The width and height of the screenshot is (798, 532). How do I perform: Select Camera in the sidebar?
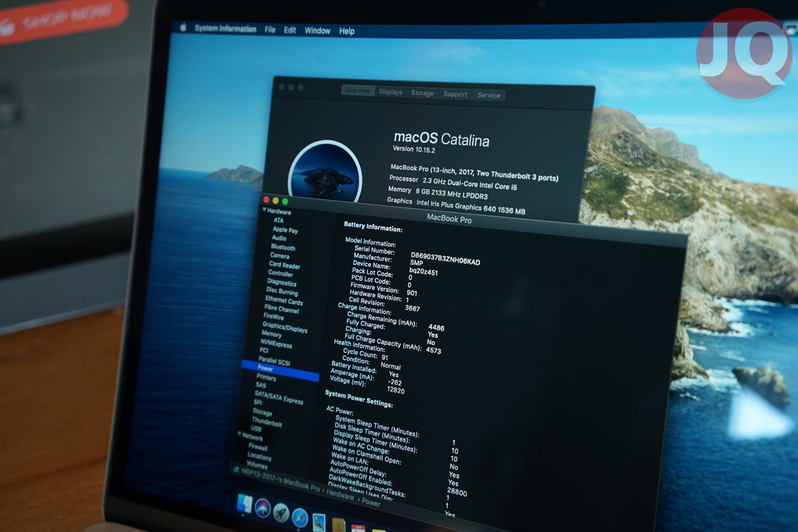[279, 255]
